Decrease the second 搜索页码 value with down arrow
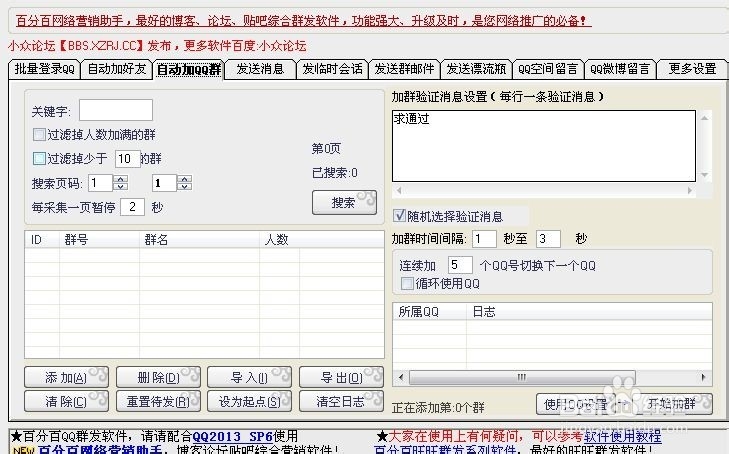This screenshot has width=729, height=454. coord(184,187)
